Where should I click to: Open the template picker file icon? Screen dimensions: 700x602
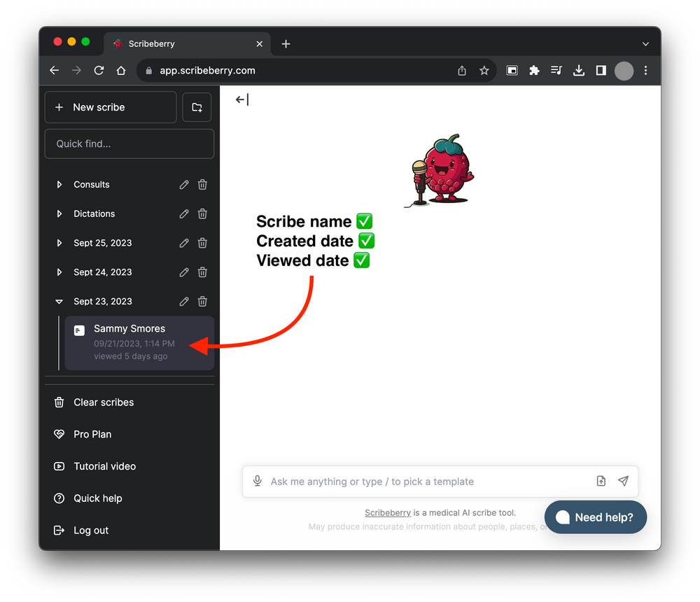(x=601, y=481)
